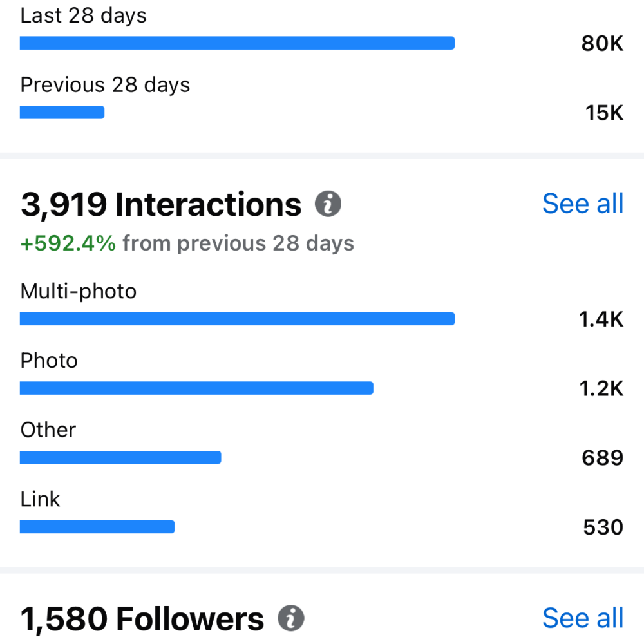The image size is (644, 644).
Task: Click the 1.4K Multi-photo value
Action: click(601, 319)
